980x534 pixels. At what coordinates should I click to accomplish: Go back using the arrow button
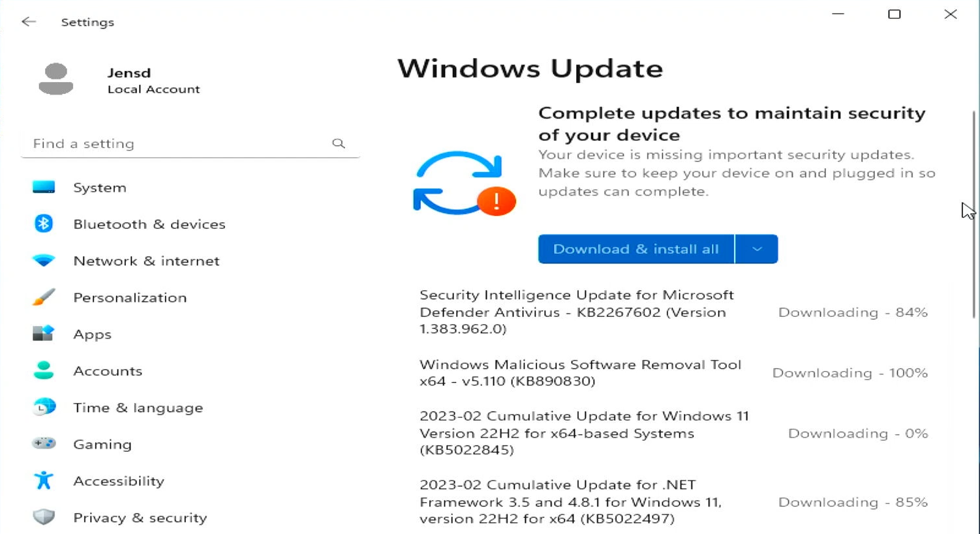click(28, 22)
